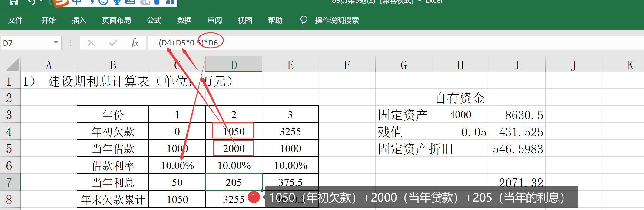
Task: Select row 6 header
Action: tap(10, 165)
